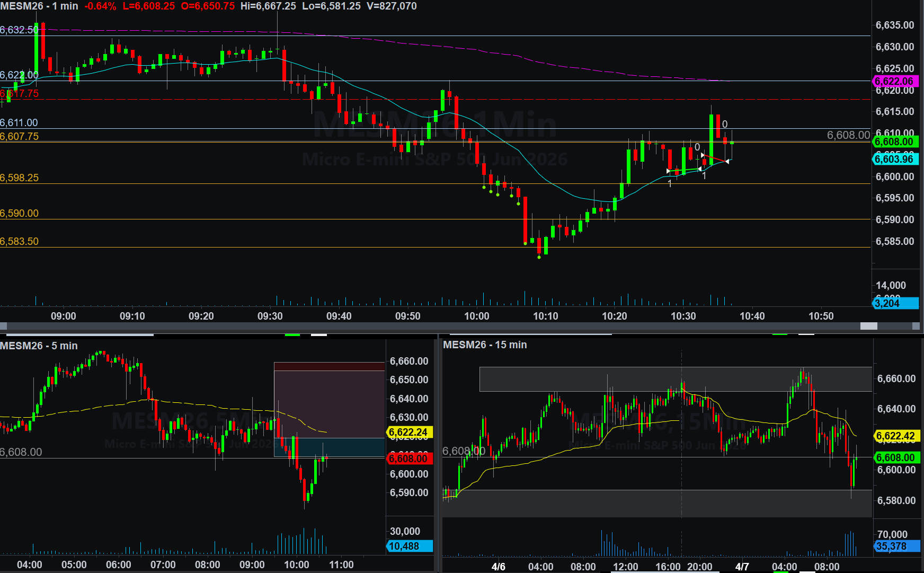Select the MESM26 - 1 min chart title

click(x=39, y=6)
